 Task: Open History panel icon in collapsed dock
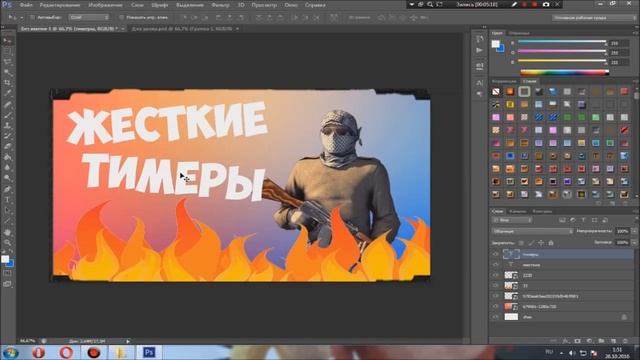(480, 39)
